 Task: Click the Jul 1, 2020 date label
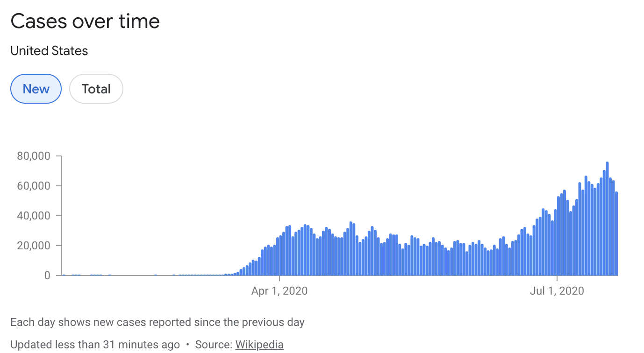point(557,291)
